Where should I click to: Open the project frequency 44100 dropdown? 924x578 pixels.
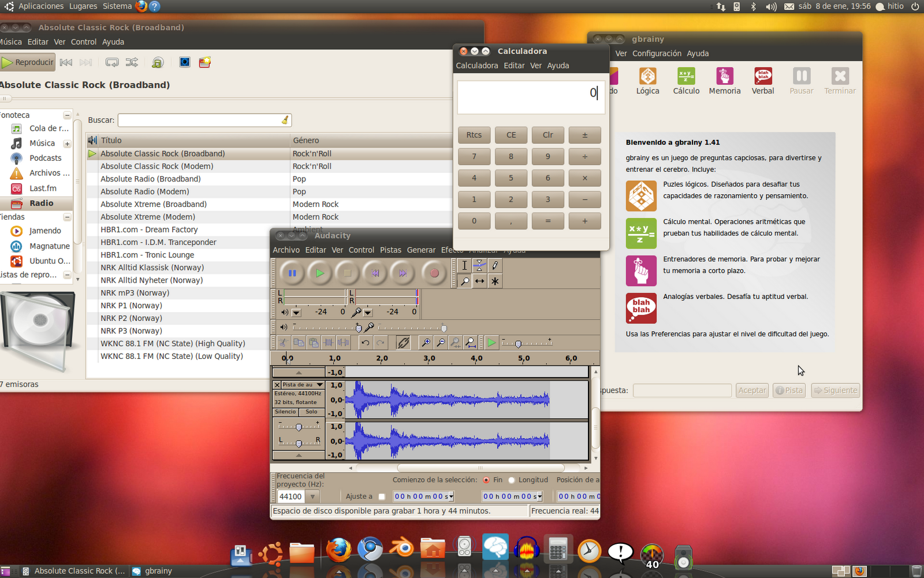click(x=312, y=497)
